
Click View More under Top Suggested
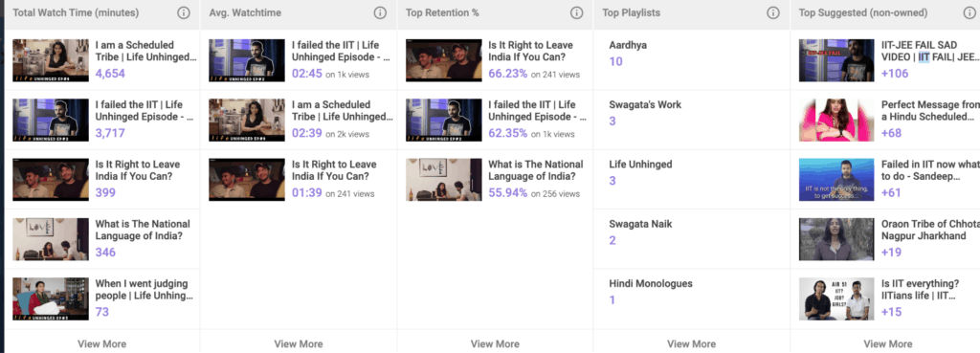click(888, 343)
